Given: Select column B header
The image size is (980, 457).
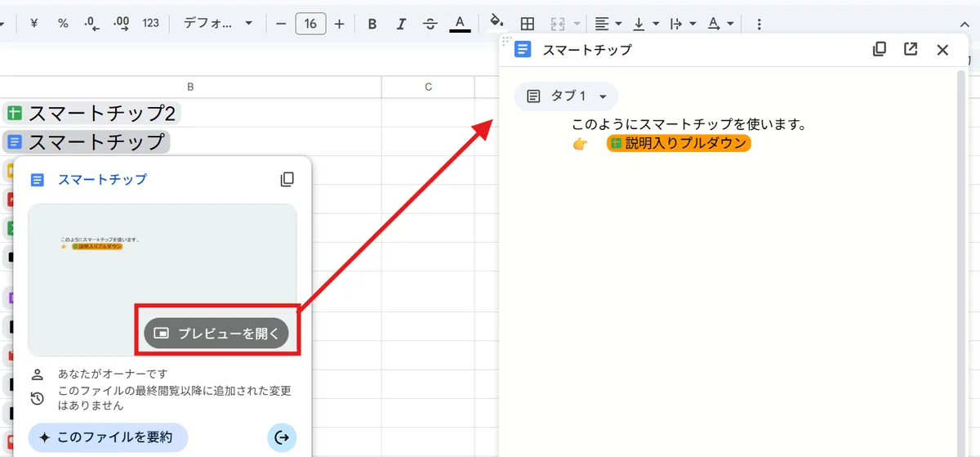Looking at the screenshot, I should pyautogui.click(x=190, y=87).
